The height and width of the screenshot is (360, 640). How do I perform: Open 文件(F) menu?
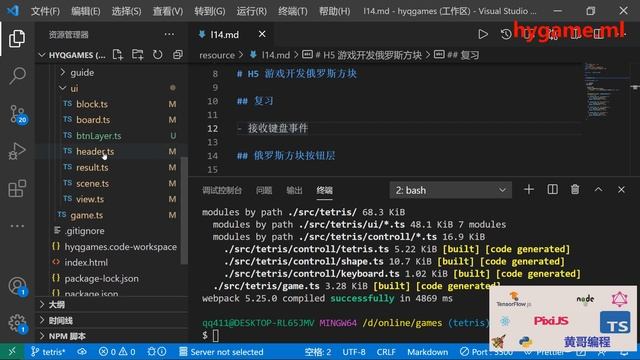45,11
